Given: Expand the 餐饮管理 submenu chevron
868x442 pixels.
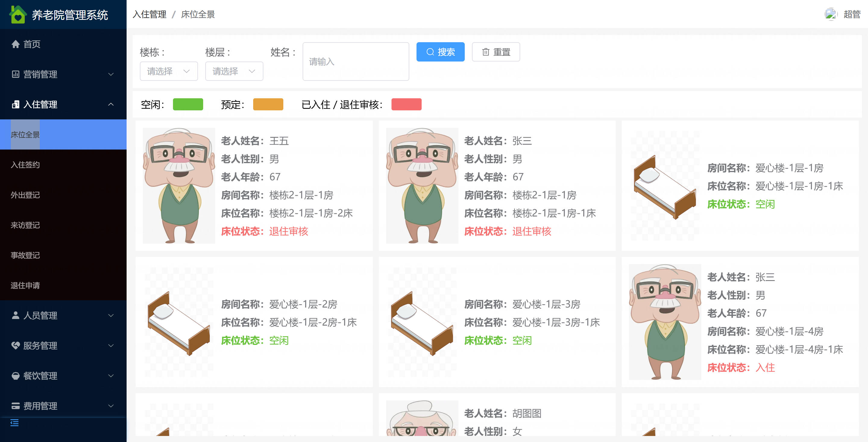Looking at the screenshot, I should pyautogui.click(x=111, y=376).
